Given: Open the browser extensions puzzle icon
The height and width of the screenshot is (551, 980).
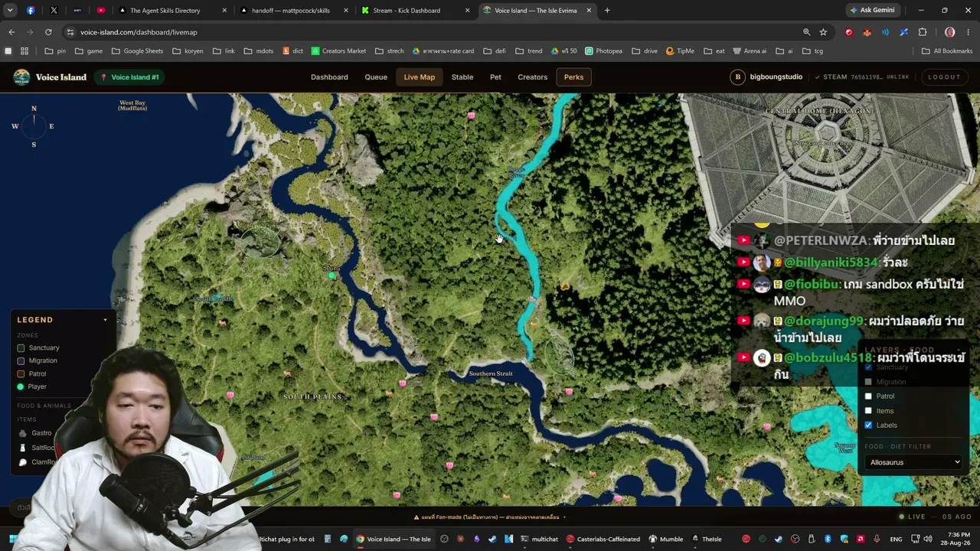Looking at the screenshot, I should (923, 32).
